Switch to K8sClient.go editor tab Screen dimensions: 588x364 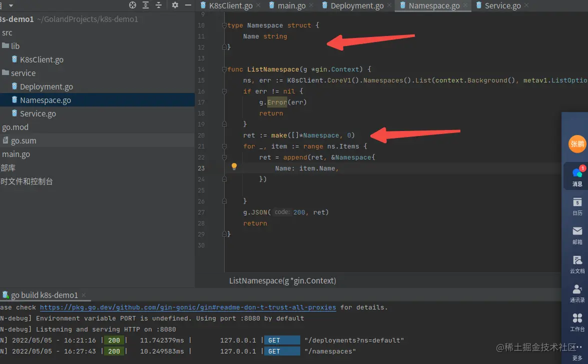coord(231,5)
